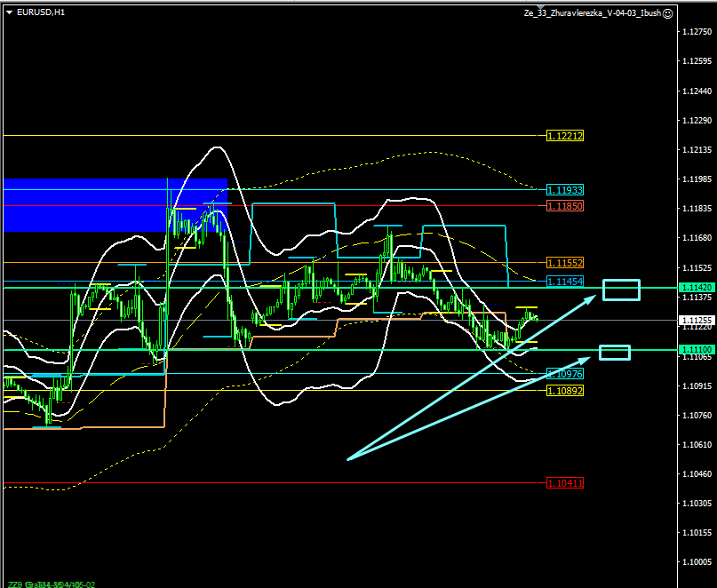Click the Ze_33_Zhuravlerezka_V-04-03_Ibush expert name
Image resolution: width=717 pixels, height=588 pixels.
(593, 13)
